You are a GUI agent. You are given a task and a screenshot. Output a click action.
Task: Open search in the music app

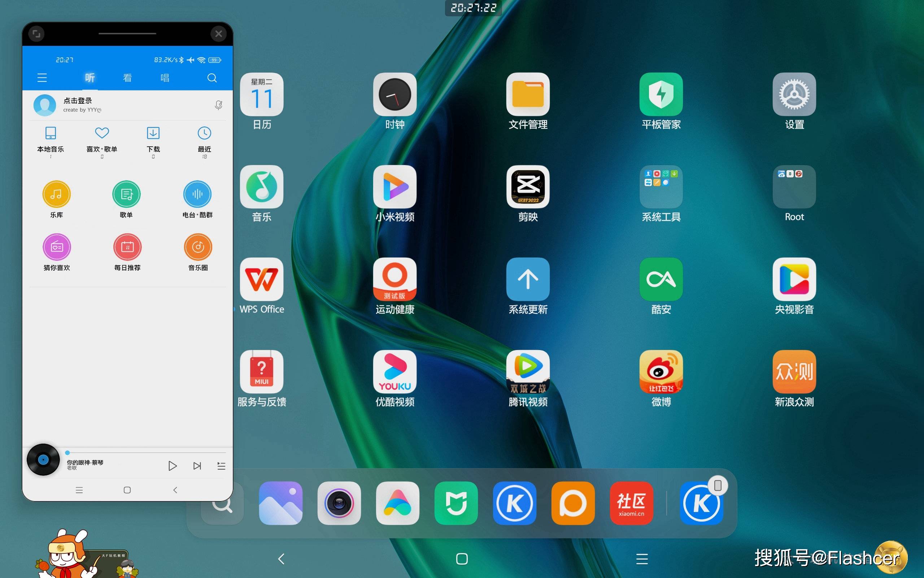(212, 78)
